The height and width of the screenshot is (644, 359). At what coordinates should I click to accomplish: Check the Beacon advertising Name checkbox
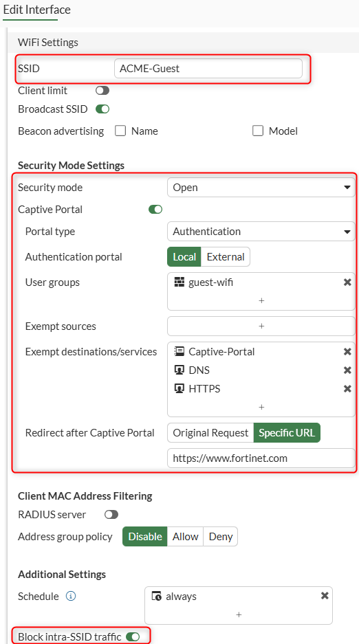[120, 131]
